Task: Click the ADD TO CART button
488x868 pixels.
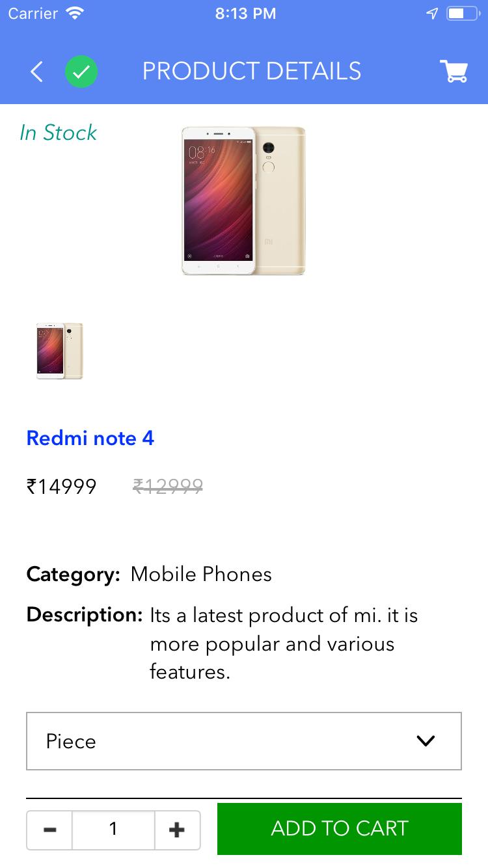Action: 340,828
